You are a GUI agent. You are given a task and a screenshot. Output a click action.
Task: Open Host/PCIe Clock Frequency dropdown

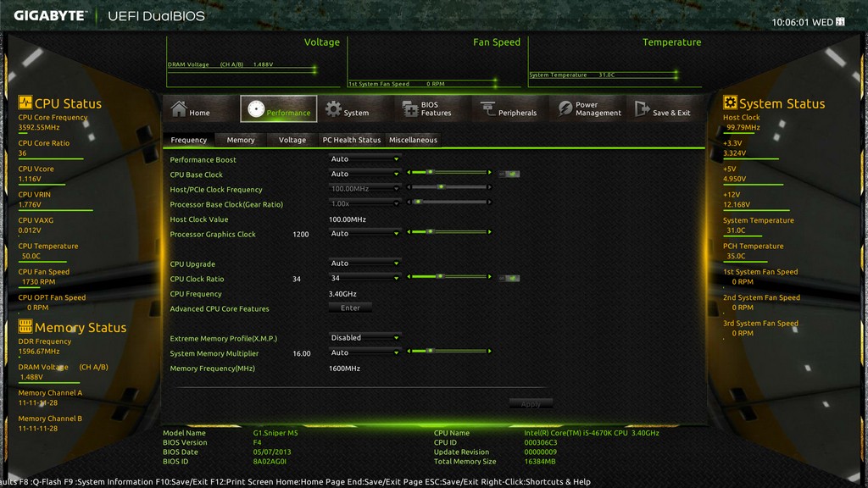coord(364,189)
